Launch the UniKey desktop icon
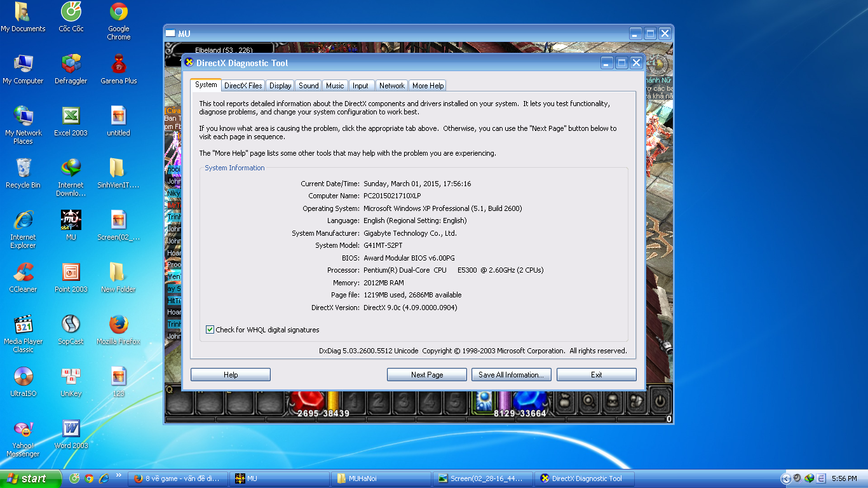Screen dimensions: 868x488 pos(71,382)
